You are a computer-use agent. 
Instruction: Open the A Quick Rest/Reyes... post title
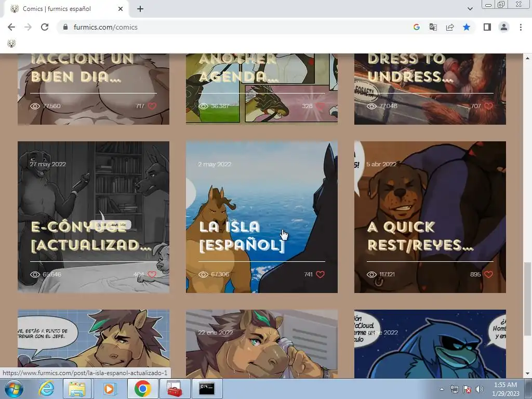coord(420,236)
